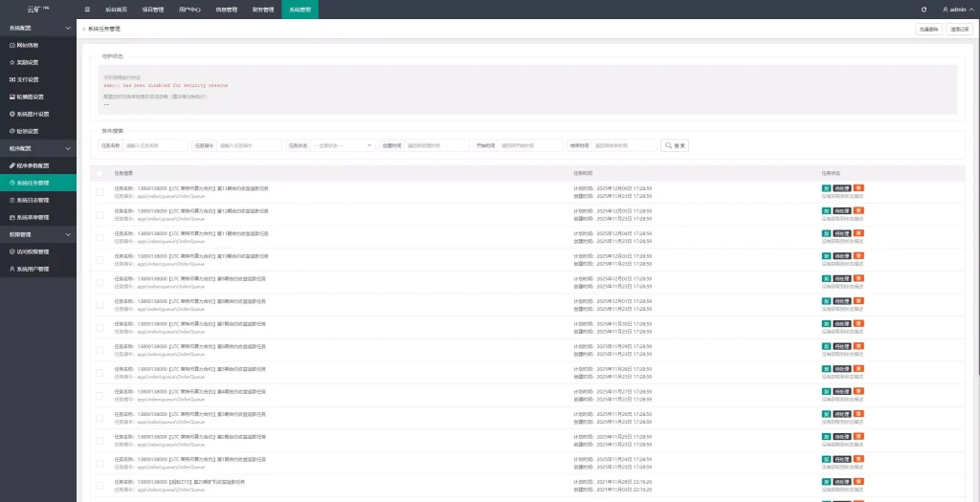
Task: Open 系统图片设置 in the sidebar
Action: click(38, 114)
